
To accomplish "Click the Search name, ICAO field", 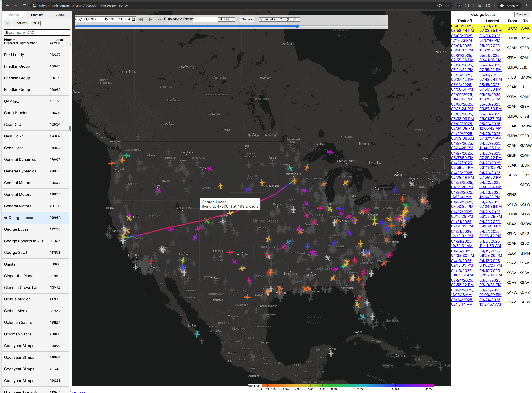I will 37,33.
